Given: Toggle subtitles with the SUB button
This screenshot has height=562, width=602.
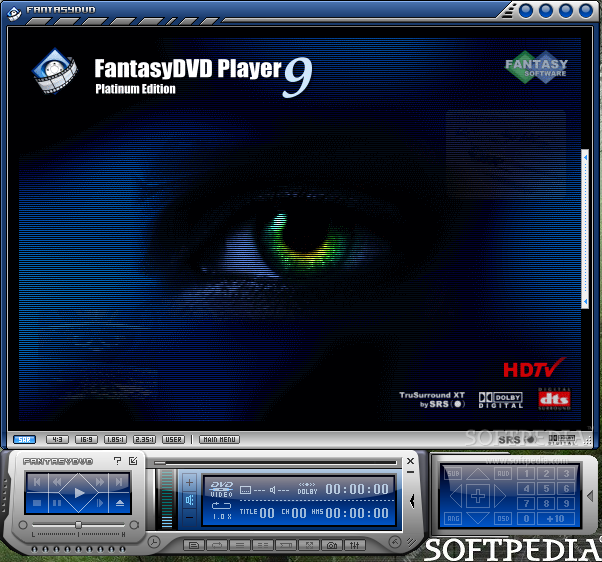Looking at the screenshot, I should 453,474.
